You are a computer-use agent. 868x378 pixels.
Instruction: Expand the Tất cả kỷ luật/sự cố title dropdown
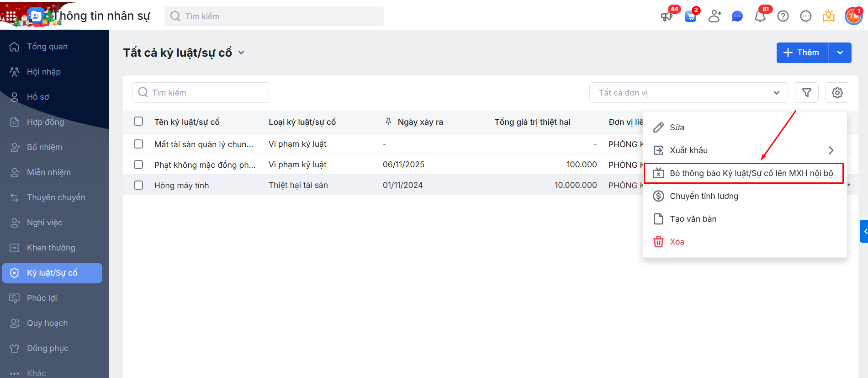coord(241,53)
